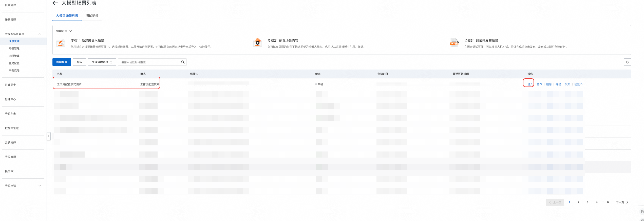Click the 最近更新时间 column header
644x221 pixels.
[x=461, y=74]
